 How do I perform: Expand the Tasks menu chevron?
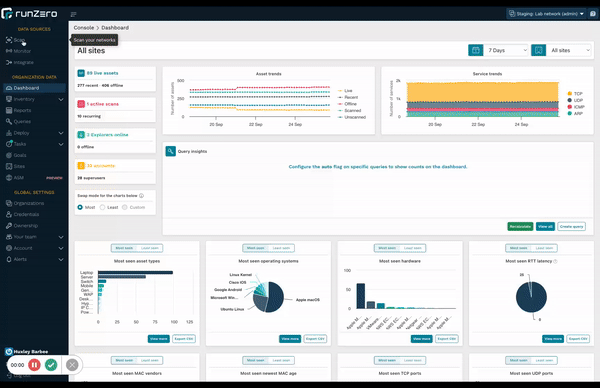tap(61, 144)
